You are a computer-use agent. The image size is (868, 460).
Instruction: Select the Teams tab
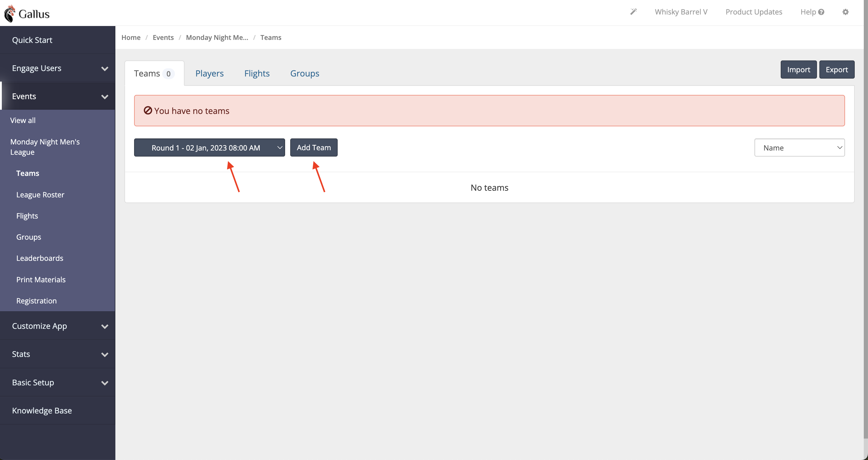coord(154,73)
